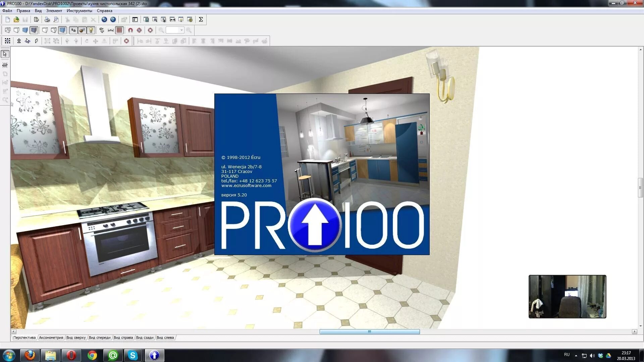Switch to Аксонометрия view tab
The height and width of the screenshot is (362, 644).
(51, 338)
